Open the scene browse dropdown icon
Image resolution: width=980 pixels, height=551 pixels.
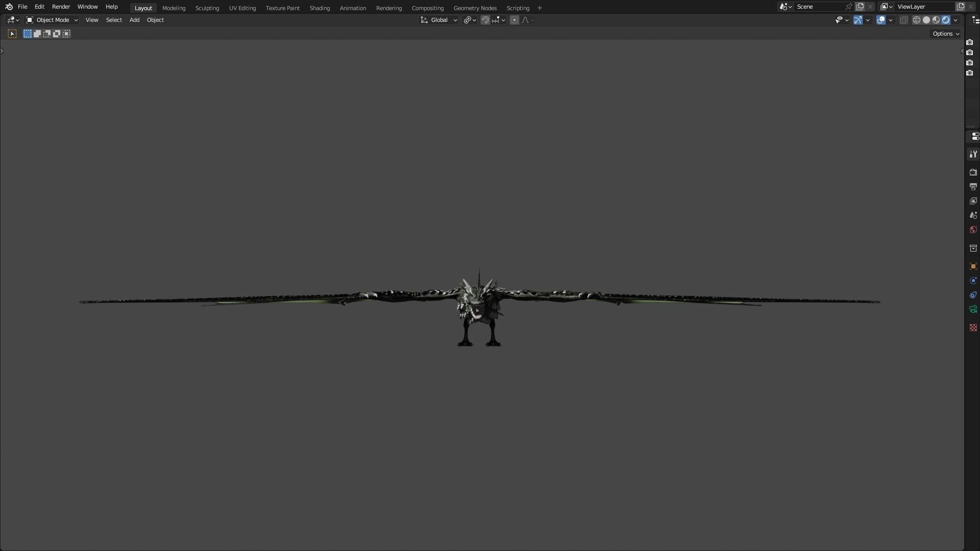click(x=786, y=7)
